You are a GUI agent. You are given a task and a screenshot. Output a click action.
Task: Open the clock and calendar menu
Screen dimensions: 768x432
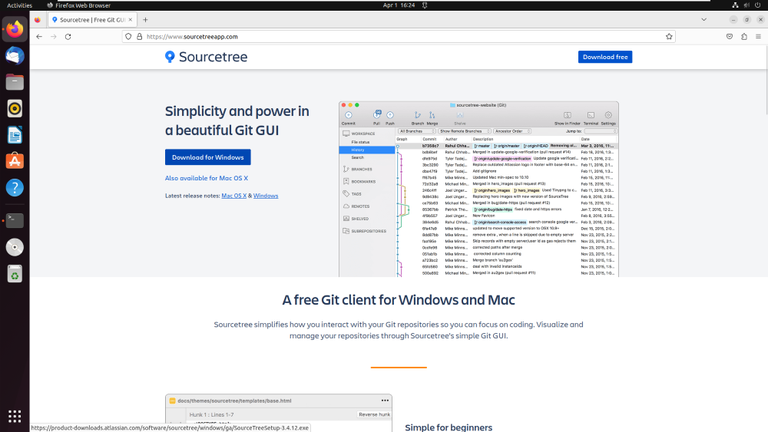click(399, 5)
